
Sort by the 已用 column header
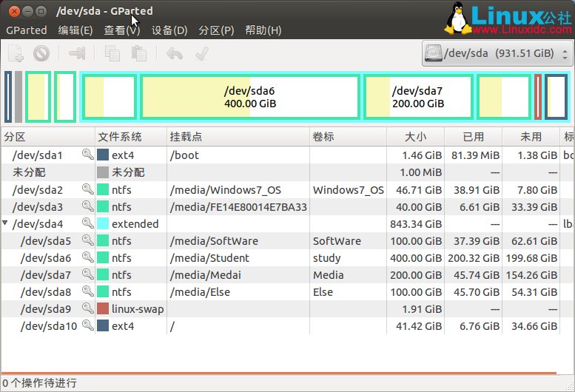[x=473, y=137]
